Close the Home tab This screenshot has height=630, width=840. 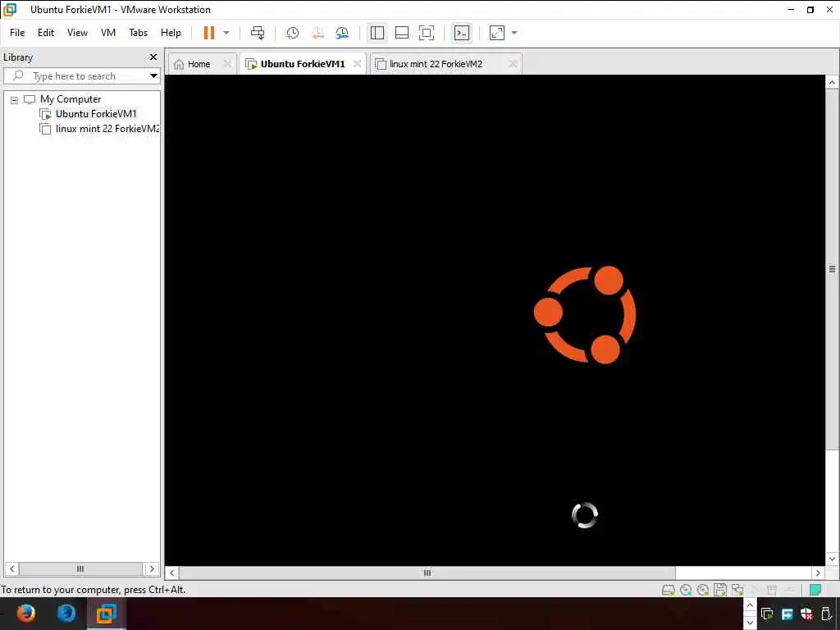227,64
